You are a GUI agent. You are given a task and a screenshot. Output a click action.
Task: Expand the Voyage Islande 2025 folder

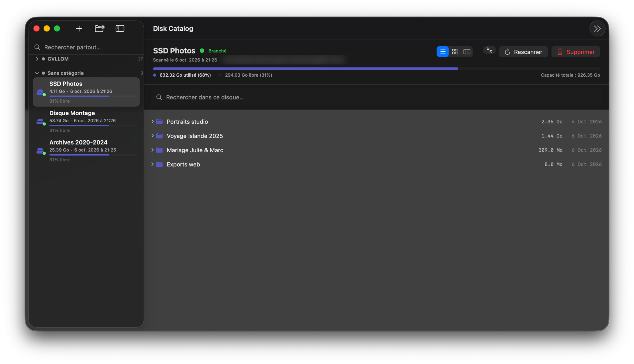152,136
